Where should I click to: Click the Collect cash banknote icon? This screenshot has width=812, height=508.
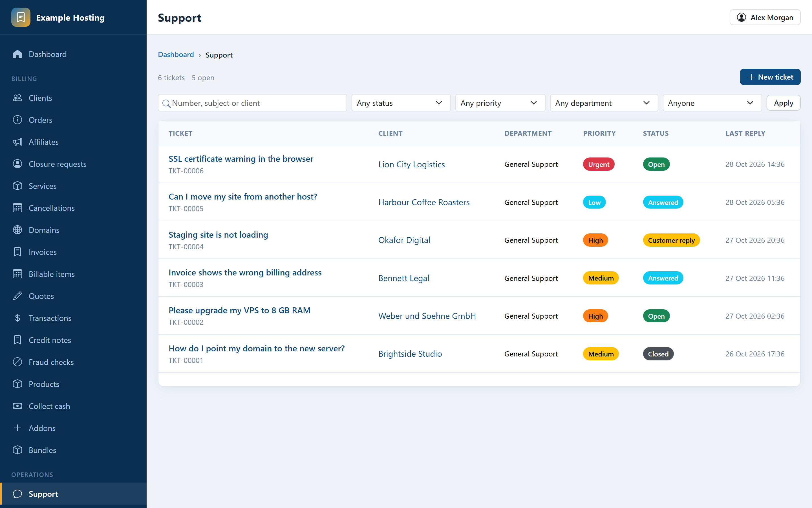coord(17,406)
